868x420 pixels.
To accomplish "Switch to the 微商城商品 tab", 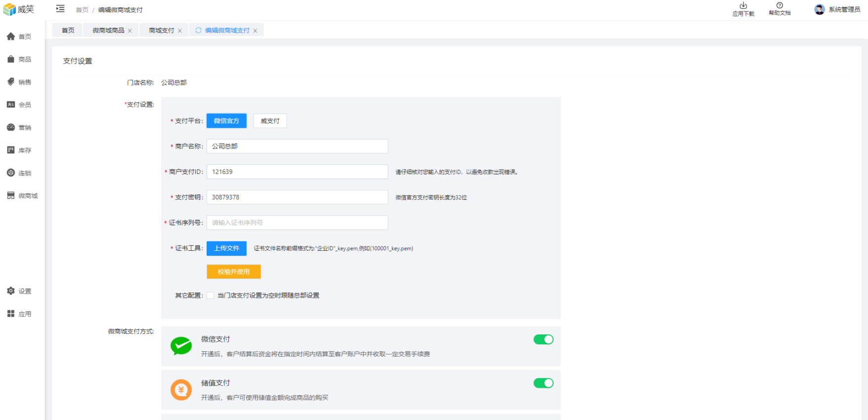I will [108, 31].
